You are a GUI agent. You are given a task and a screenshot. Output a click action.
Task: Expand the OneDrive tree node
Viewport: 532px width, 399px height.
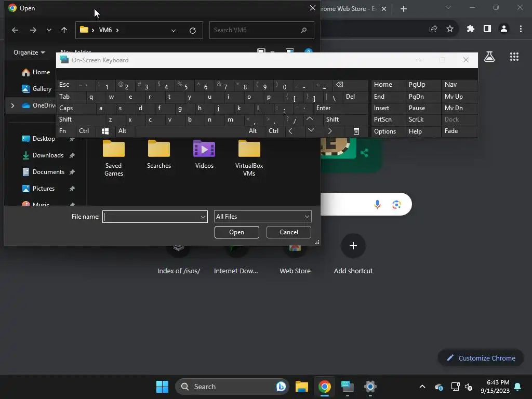click(x=12, y=105)
